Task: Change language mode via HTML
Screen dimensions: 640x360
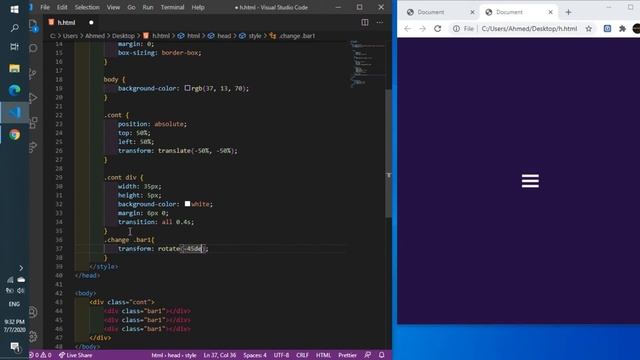Action: point(323,355)
